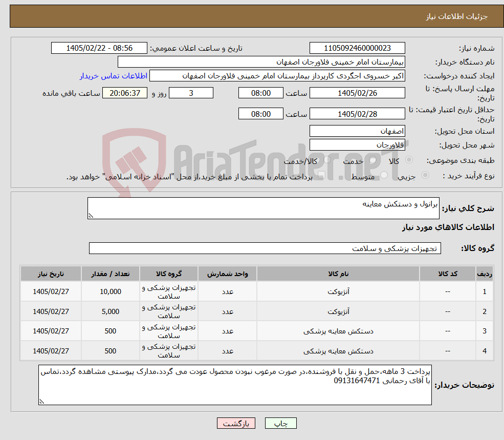The width and height of the screenshot is (504, 440).
Task: Click the تعداد / مقدار column header
Action: click(x=110, y=274)
